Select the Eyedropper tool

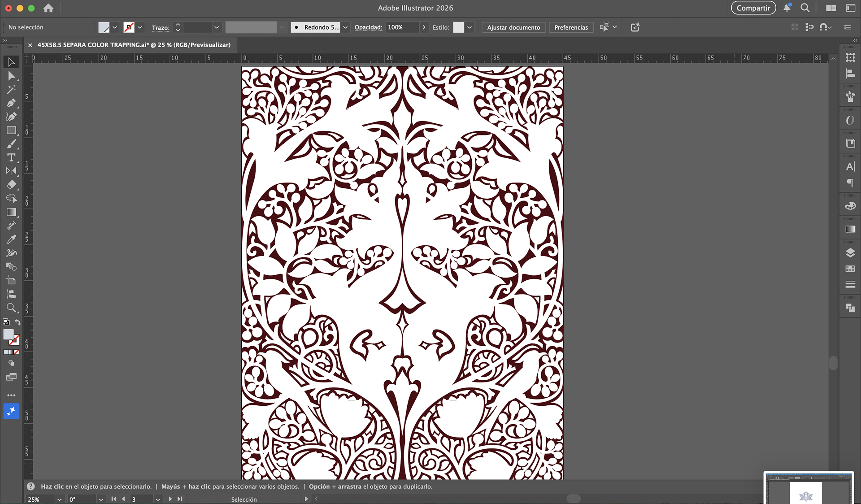[x=11, y=239]
